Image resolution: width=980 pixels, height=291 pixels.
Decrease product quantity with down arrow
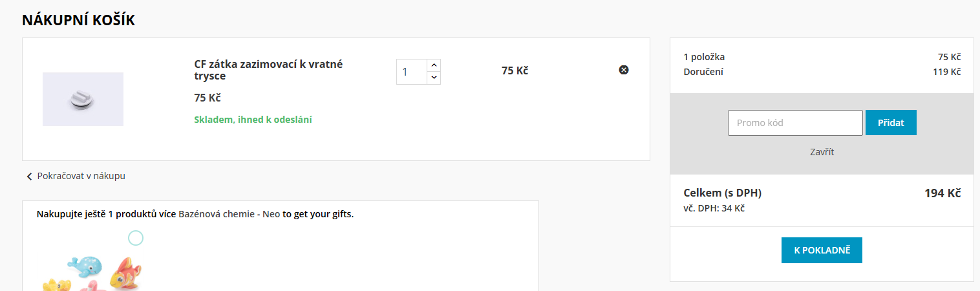click(x=434, y=78)
